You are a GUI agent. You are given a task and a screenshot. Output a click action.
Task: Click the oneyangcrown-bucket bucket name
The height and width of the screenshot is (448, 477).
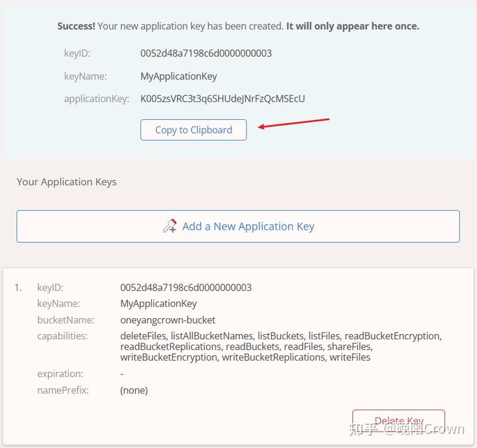click(x=168, y=320)
